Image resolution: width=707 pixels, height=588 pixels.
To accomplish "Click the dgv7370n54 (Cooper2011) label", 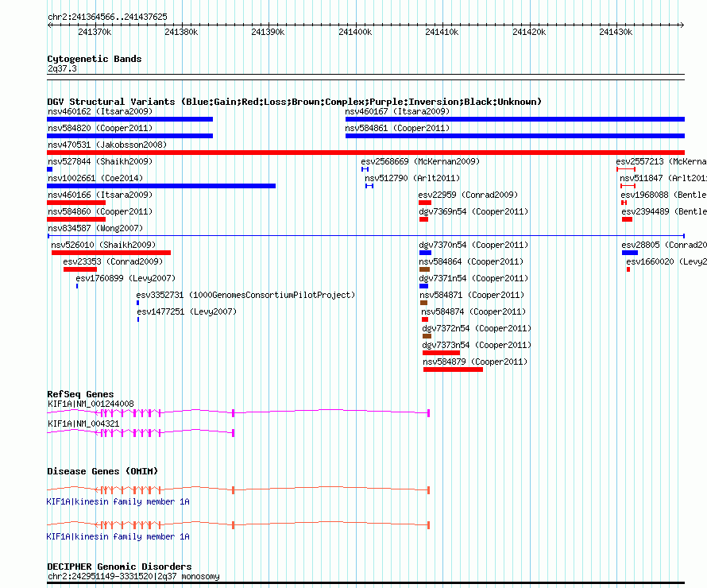I will 473,245.
